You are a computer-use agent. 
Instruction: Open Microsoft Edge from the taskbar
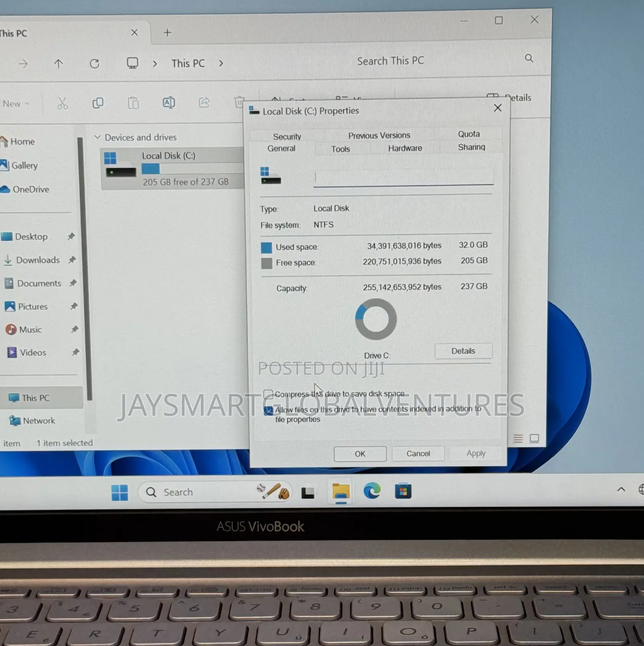tap(372, 492)
